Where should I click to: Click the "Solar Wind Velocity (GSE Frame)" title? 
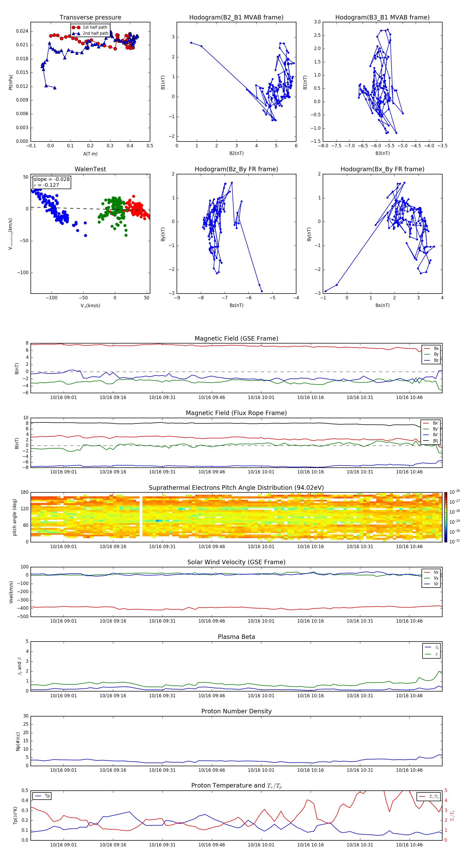coord(236,562)
